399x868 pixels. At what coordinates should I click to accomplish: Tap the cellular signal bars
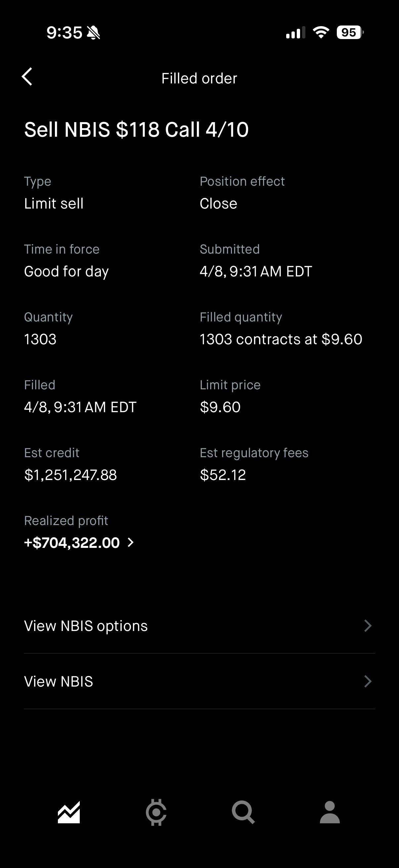click(x=295, y=32)
